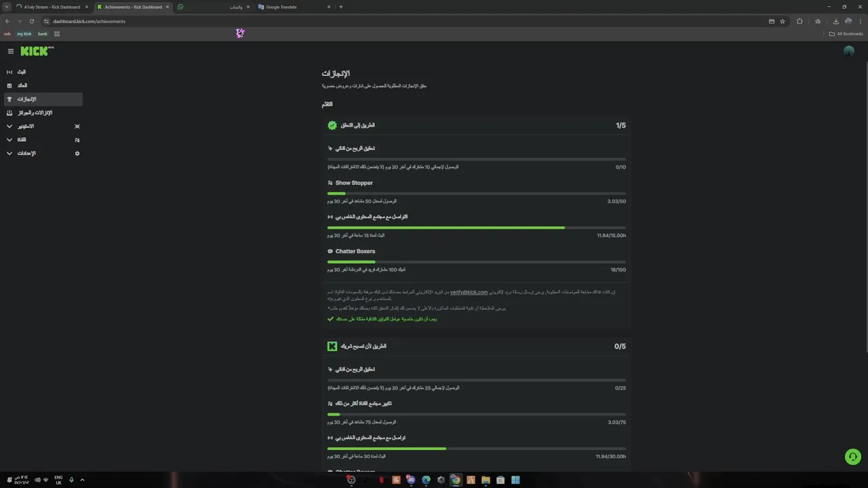868x488 pixels.
Task: Open the 'my kick' bookmark
Action: 24,34
